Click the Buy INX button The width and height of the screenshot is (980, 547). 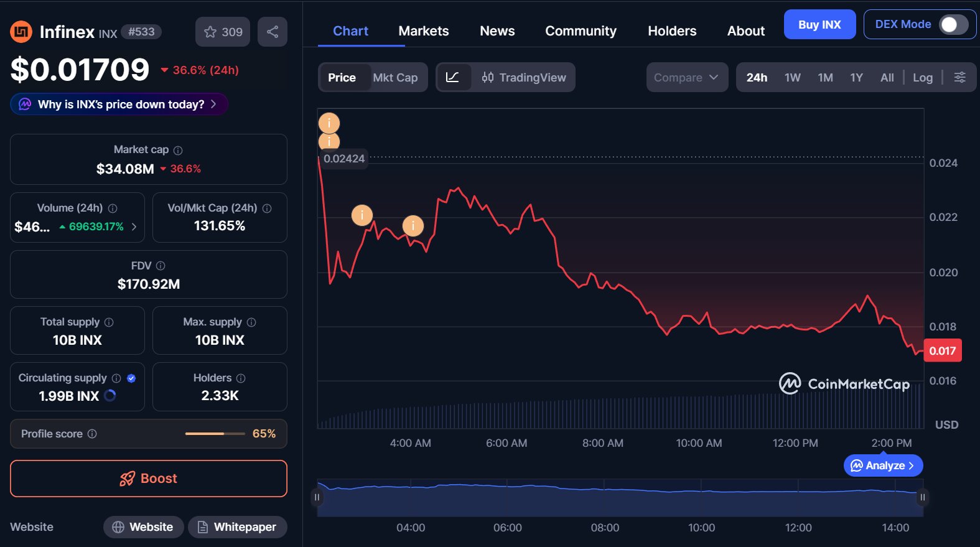point(819,24)
